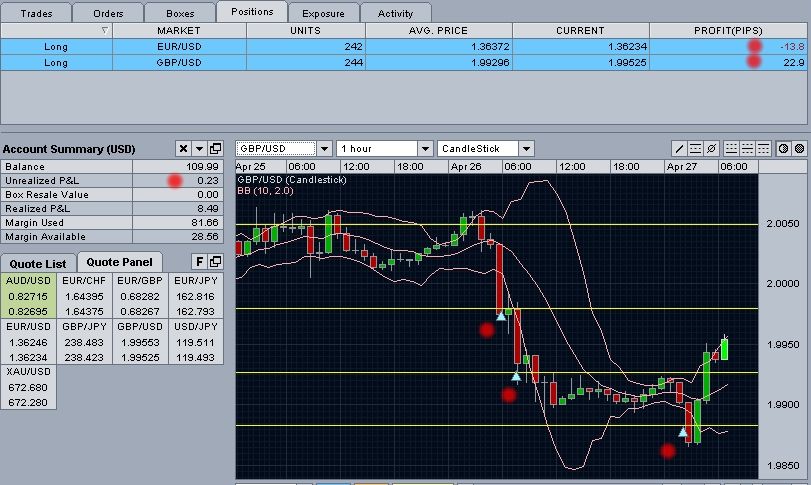811x485 pixels.
Task: Select the Quote Panel tab
Action: (x=119, y=262)
